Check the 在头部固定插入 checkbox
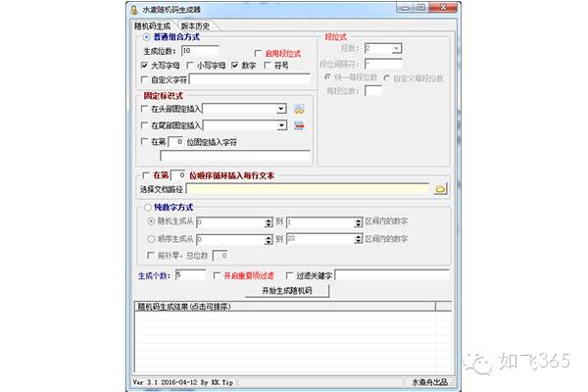This screenshot has height=392, width=588. tap(144, 109)
